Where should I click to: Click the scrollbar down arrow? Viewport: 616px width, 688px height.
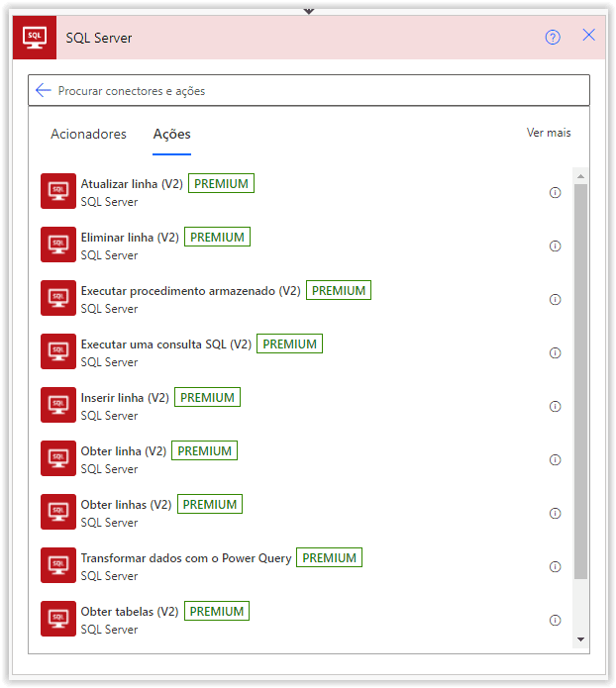click(x=580, y=639)
